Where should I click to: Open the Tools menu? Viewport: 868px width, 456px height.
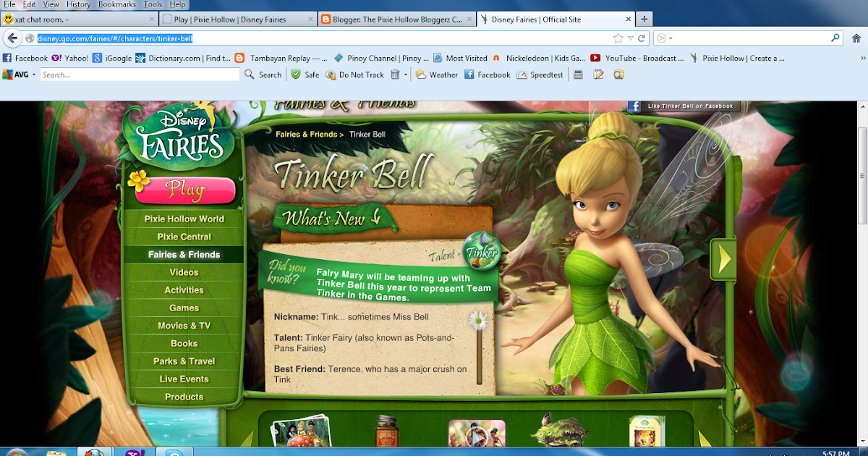[x=153, y=4]
